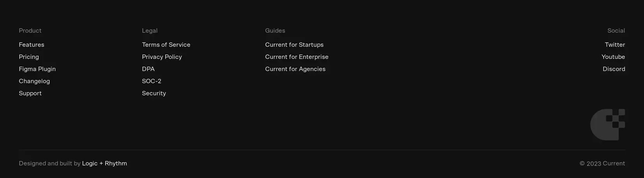644x178 pixels.
Task: Open the Youtube social link
Action: coord(613,57)
